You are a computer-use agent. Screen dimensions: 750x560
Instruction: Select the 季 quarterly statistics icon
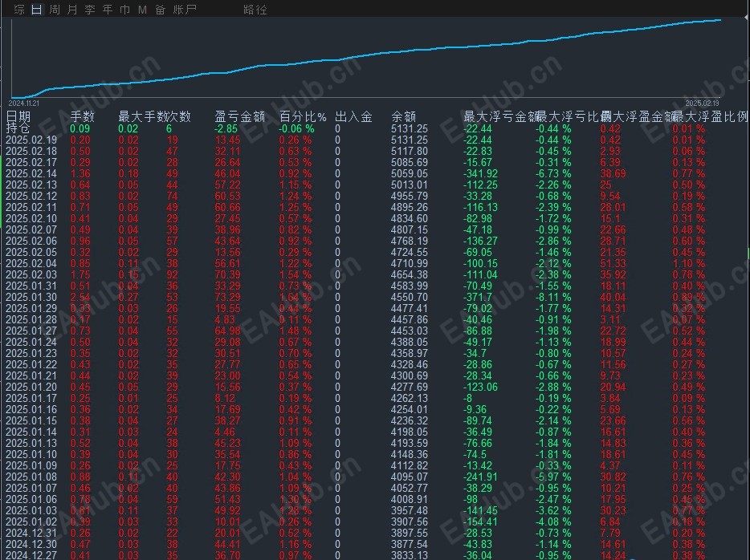coord(90,10)
